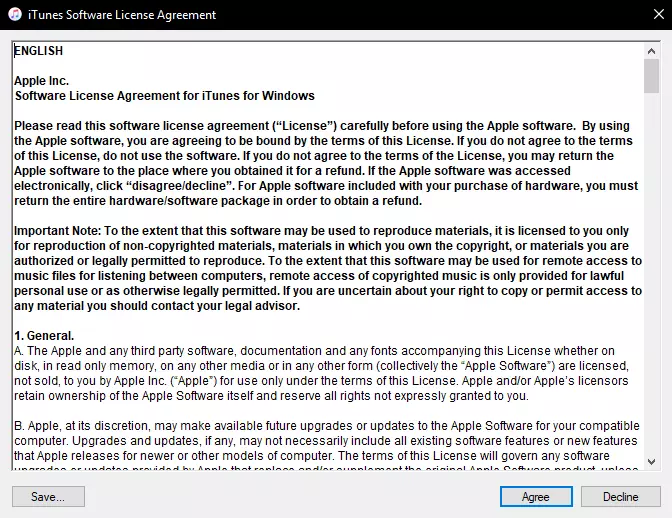This screenshot has width=672, height=518.
Task: Click the window title 'iTunes Software License Agreement'
Action: 122,15
